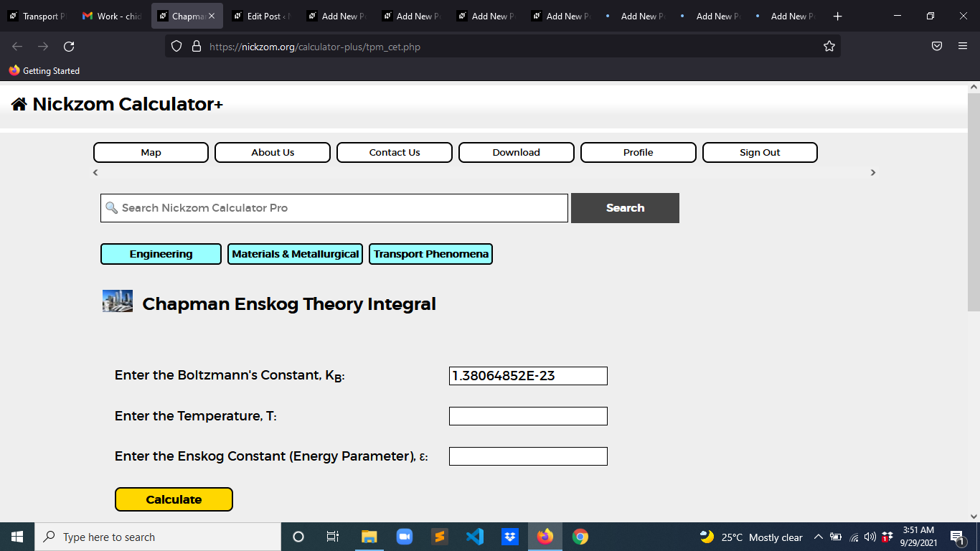Close the Chapman tab with its X
The height and width of the screenshot is (551, 980).
pyautogui.click(x=212, y=16)
